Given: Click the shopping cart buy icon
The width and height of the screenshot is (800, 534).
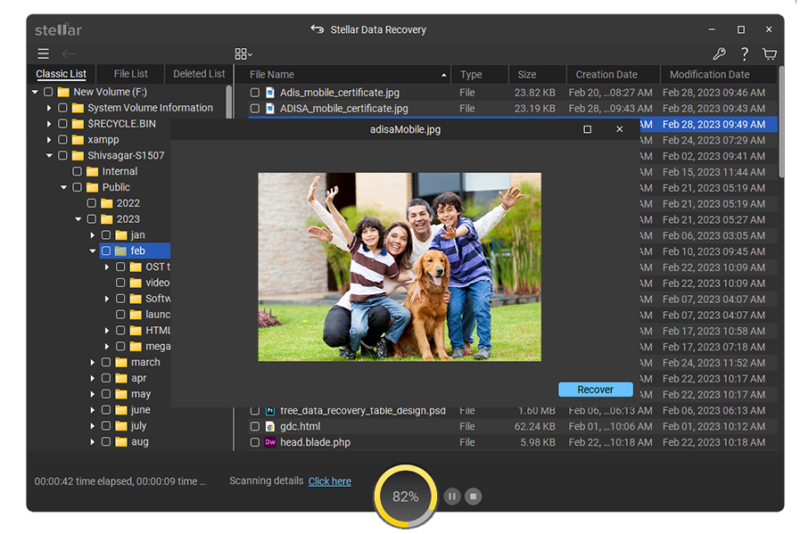Looking at the screenshot, I should coord(769,54).
